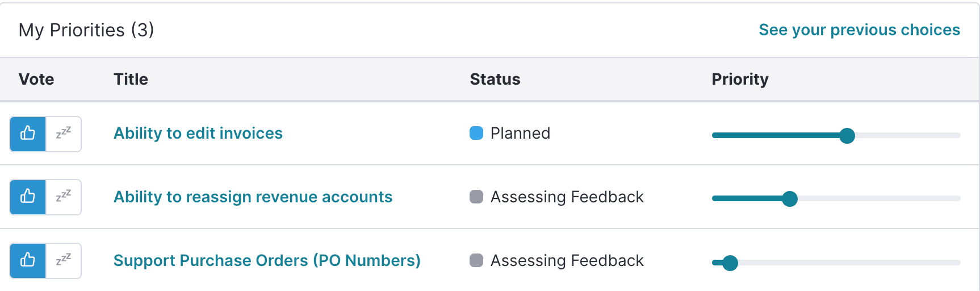Click the Status column header
This screenshot has width=980, height=291.
click(x=495, y=79)
